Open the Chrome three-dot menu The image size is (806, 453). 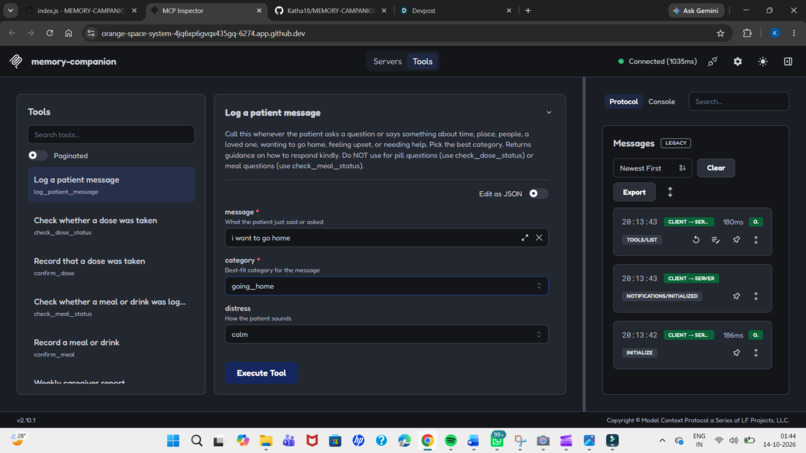794,33
